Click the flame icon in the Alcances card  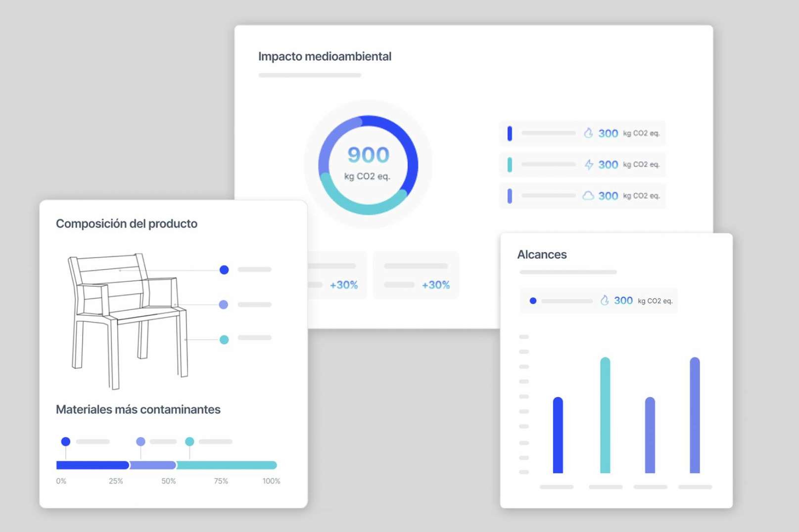coord(604,301)
